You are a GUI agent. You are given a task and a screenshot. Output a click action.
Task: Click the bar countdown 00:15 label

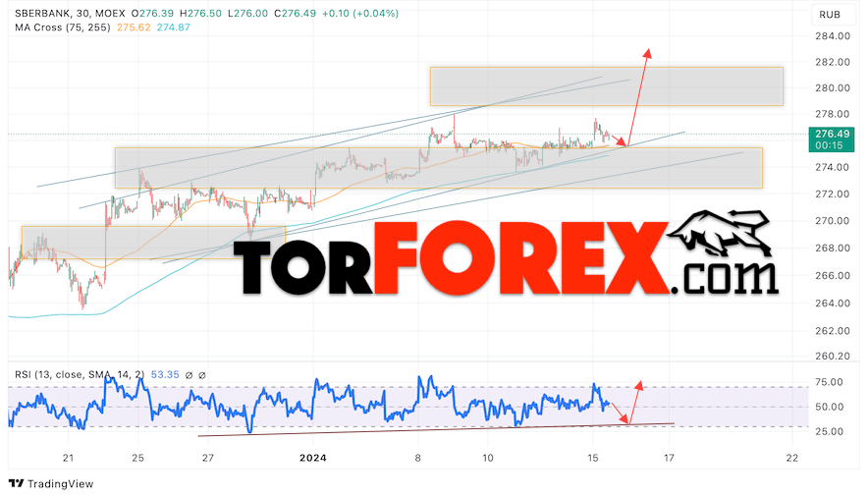point(829,145)
